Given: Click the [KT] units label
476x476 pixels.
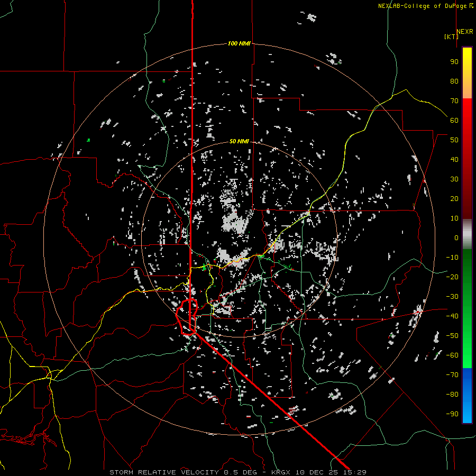Looking at the screenshot, I should [451, 36].
